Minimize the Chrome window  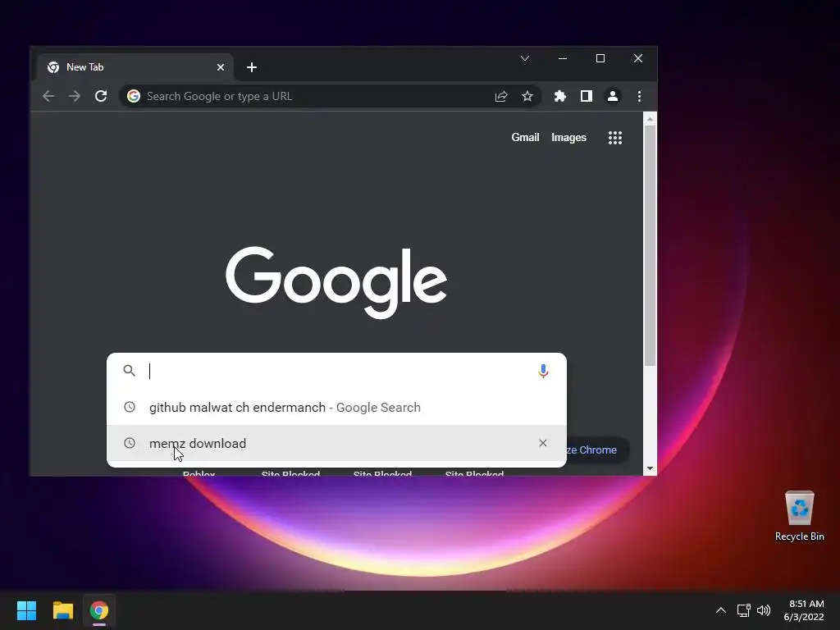click(x=563, y=58)
